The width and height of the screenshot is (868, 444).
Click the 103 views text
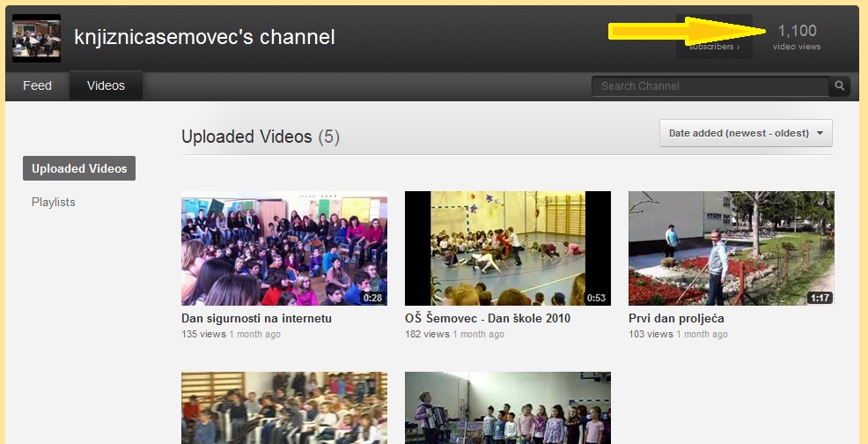tap(651, 334)
